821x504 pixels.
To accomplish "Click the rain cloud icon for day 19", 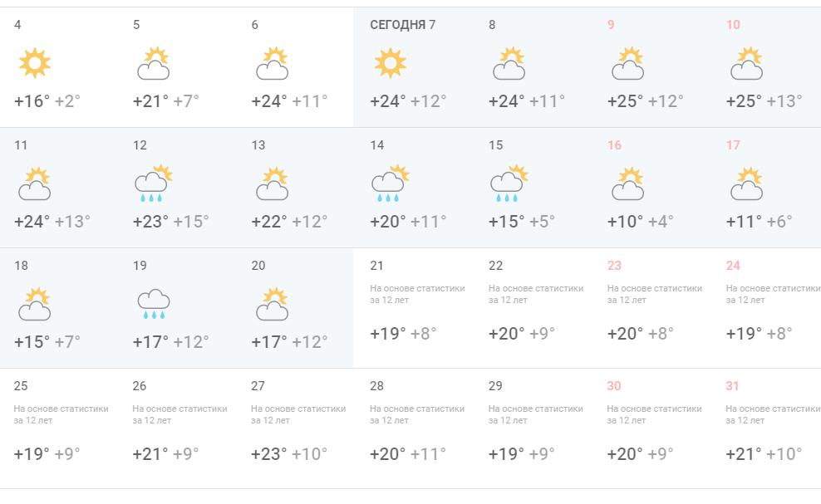I will (x=153, y=305).
